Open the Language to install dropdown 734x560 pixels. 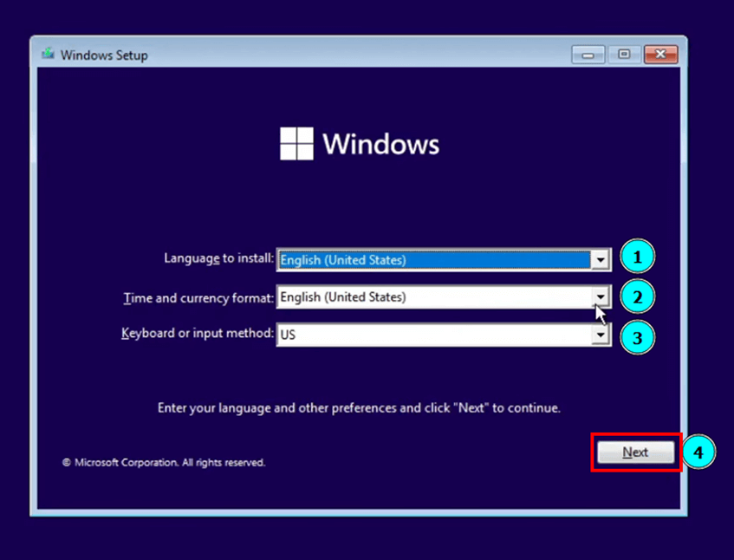pos(600,259)
